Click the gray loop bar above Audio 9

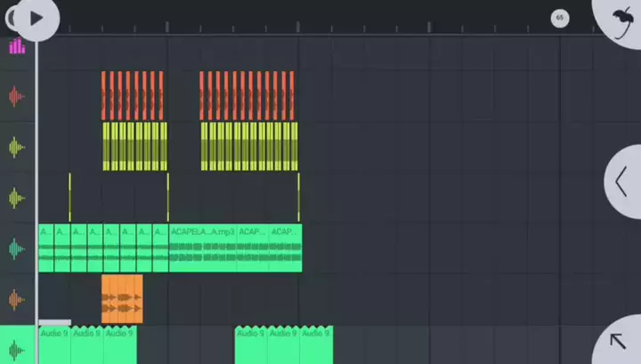pos(55,323)
